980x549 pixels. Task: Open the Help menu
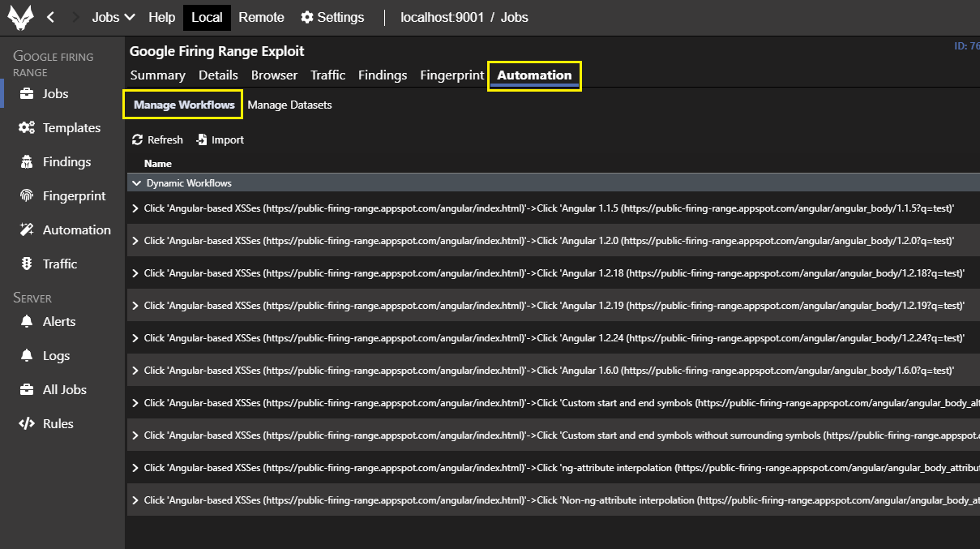pos(162,17)
